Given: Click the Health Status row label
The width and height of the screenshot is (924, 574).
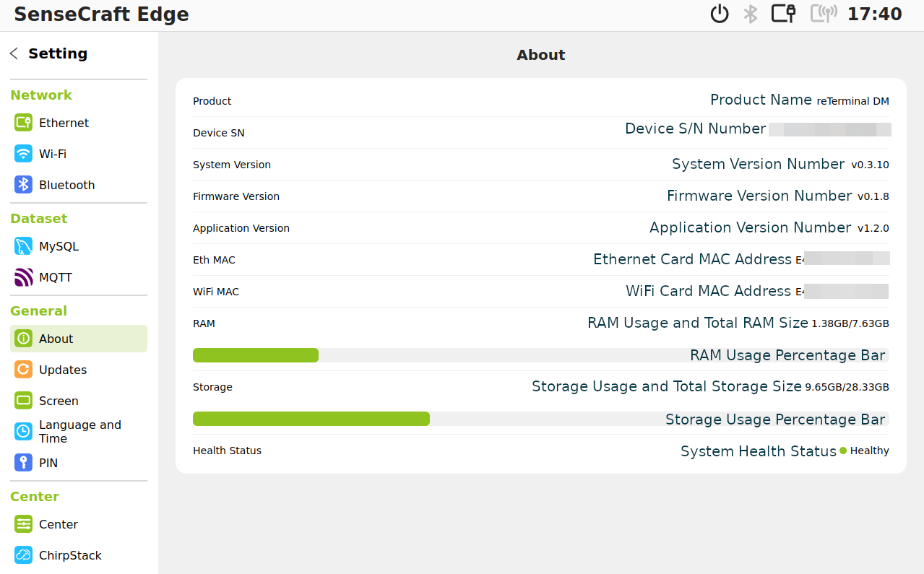Looking at the screenshot, I should coord(228,451).
